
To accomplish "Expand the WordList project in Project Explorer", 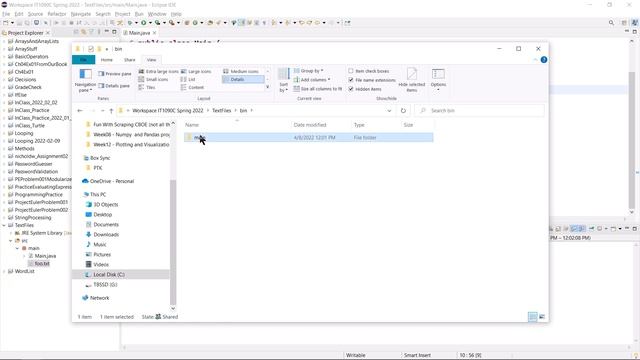I will pos(4,271).
